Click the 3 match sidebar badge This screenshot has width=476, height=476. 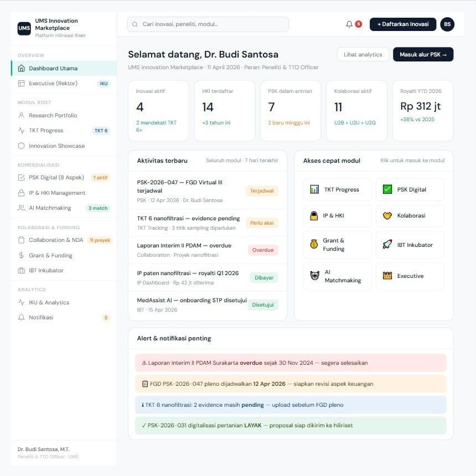pyautogui.click(x=98, y=208)
